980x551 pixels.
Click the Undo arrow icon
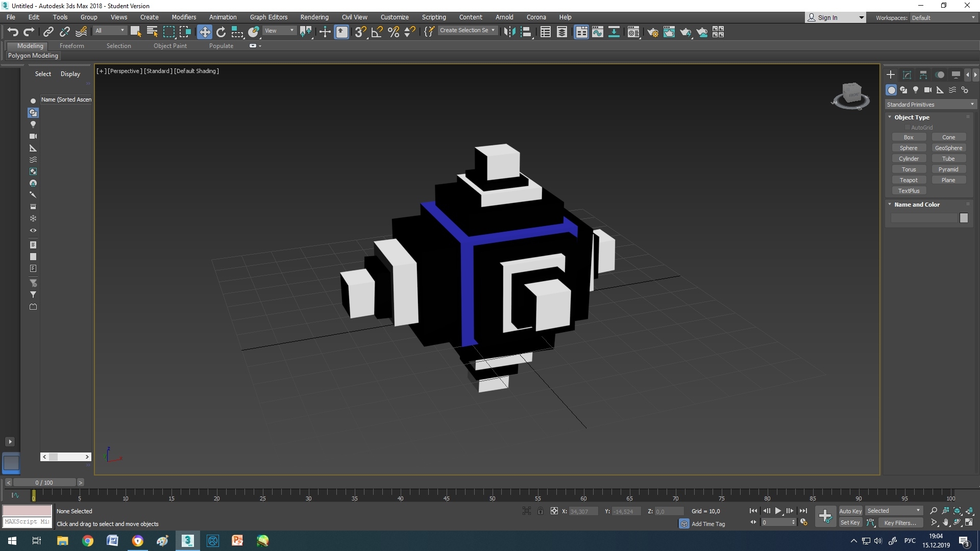[13, 32]
